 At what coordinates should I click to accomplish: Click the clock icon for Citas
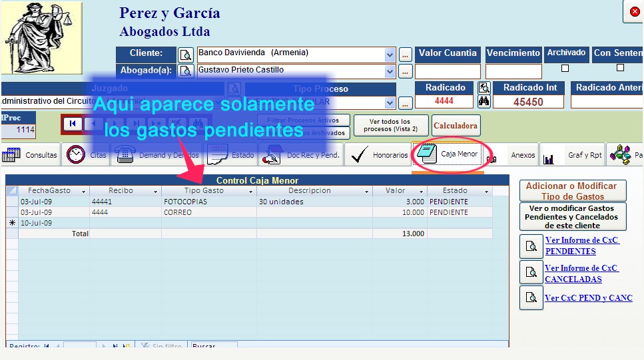point(75,155)
